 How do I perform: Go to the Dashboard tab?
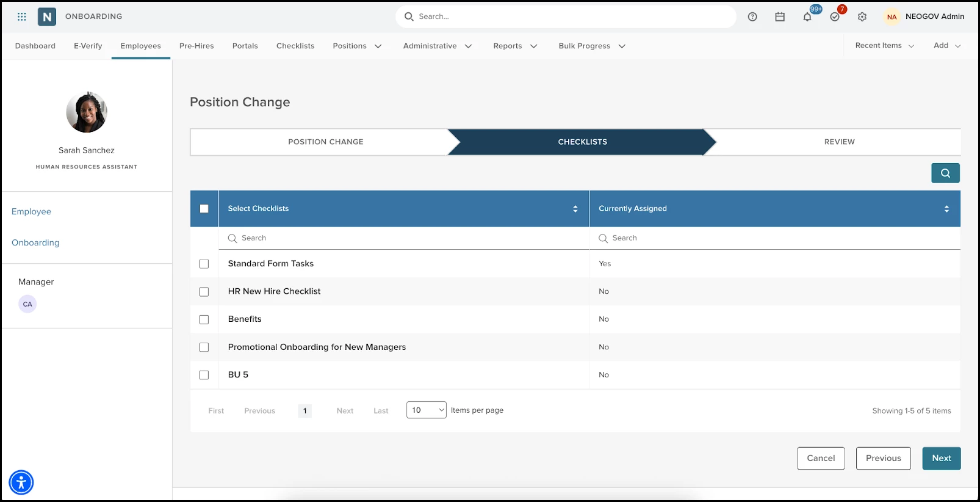35,46
